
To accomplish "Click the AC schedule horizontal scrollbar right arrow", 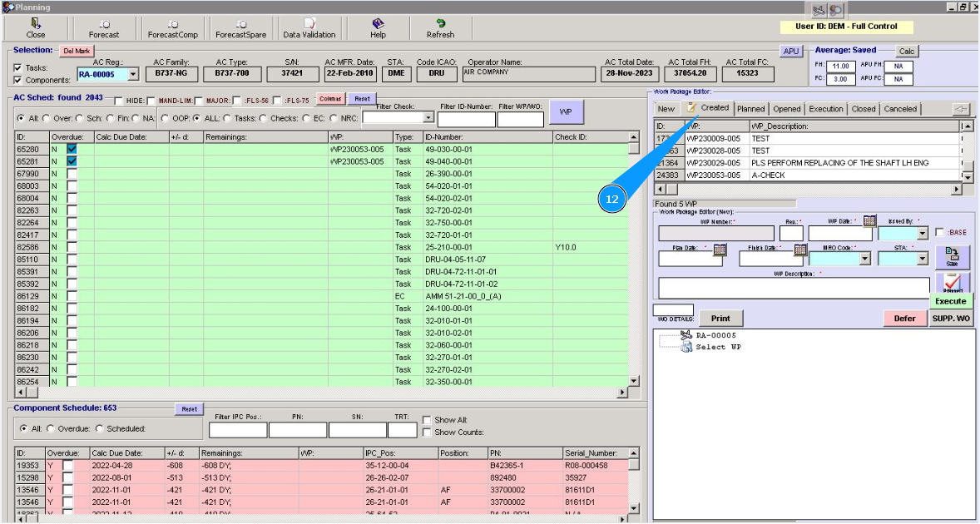I will pyautogui.click(x=622, y=392).
